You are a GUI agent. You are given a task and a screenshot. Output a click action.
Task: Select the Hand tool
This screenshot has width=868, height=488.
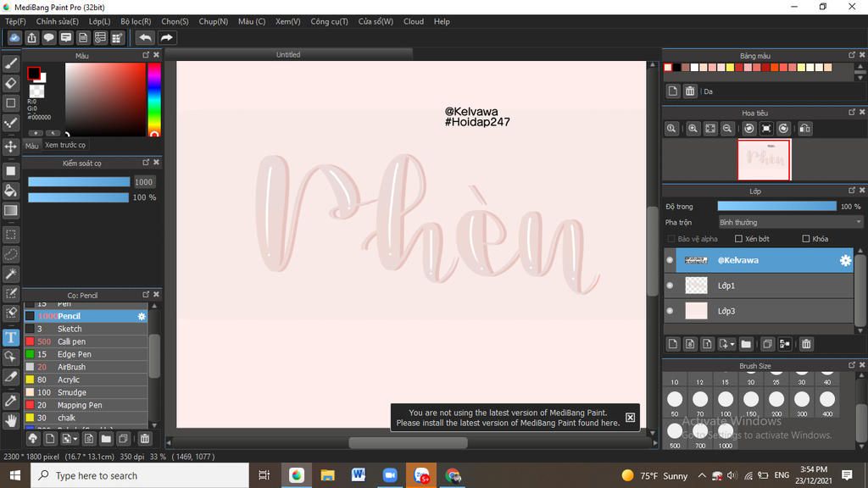[10, 421]
